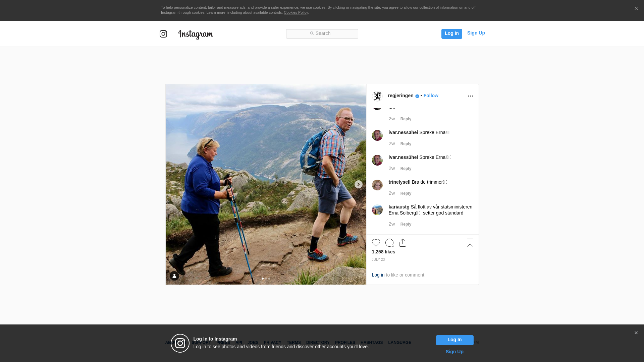Dismiss the cookie notice banner
The width and height of the screenshot is (644, 362).
[x=636, y=9]
